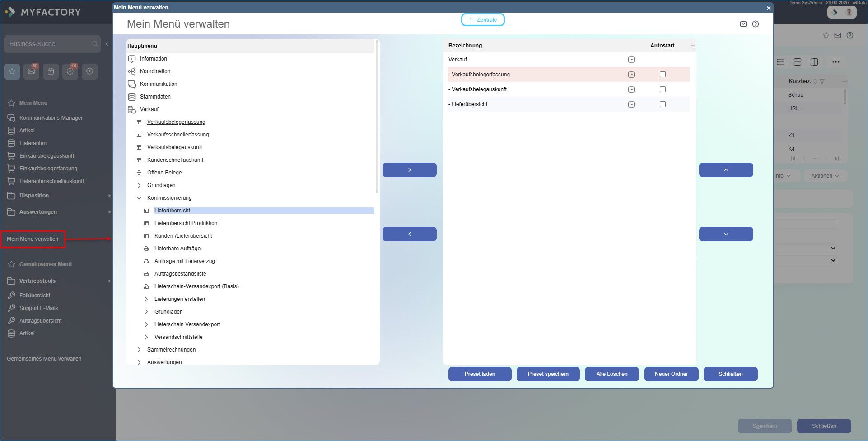Click the plus circle icon in the sidebar toolbar
The width and height of the screenshot is (868, 441).
pyautogui.click(x=89, y=71)
